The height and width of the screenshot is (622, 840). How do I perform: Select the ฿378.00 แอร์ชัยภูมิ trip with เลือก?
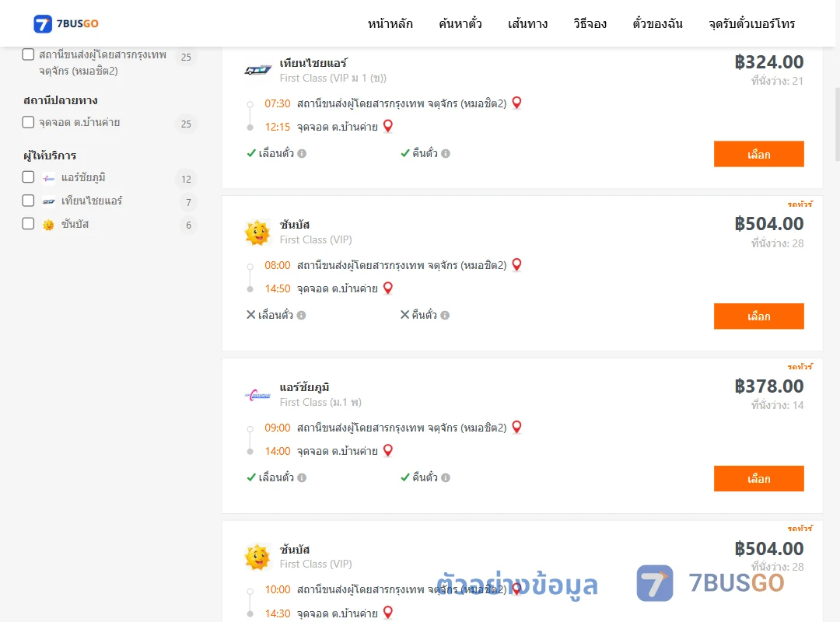758,478
